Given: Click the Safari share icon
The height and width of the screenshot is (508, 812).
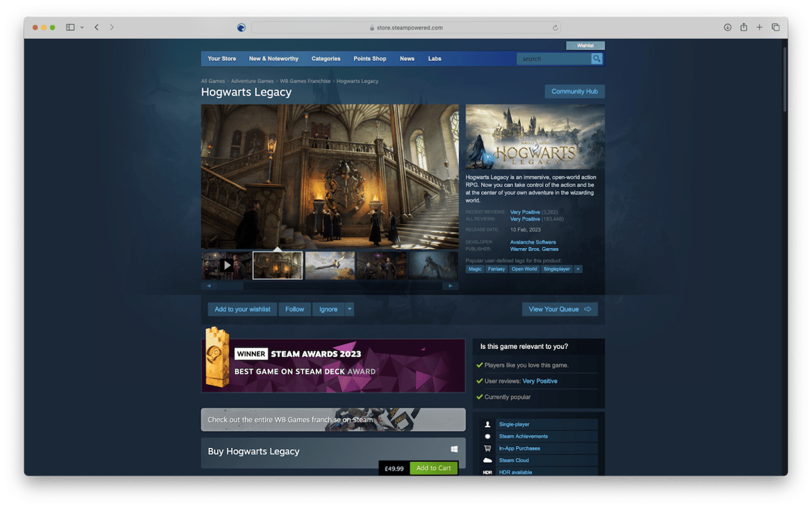Looking at the screenshot, I should 743,27.
